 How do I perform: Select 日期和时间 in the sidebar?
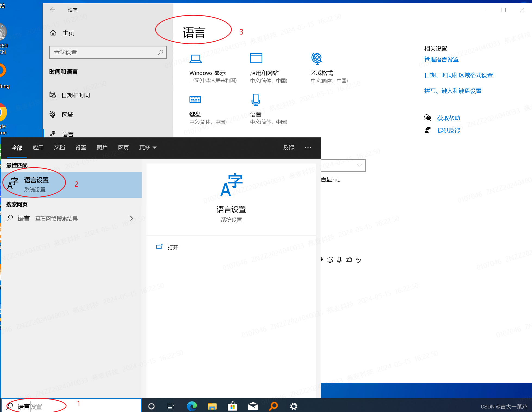point(76,95)
